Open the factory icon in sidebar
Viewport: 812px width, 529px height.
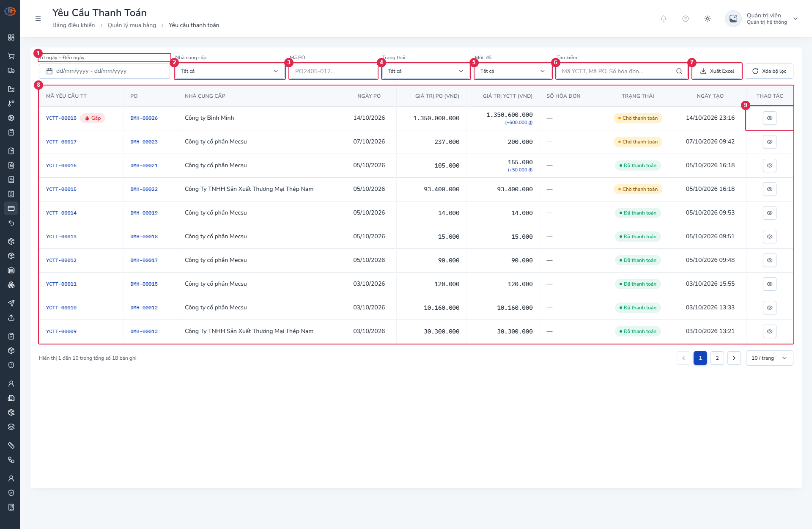click(11, 89)
